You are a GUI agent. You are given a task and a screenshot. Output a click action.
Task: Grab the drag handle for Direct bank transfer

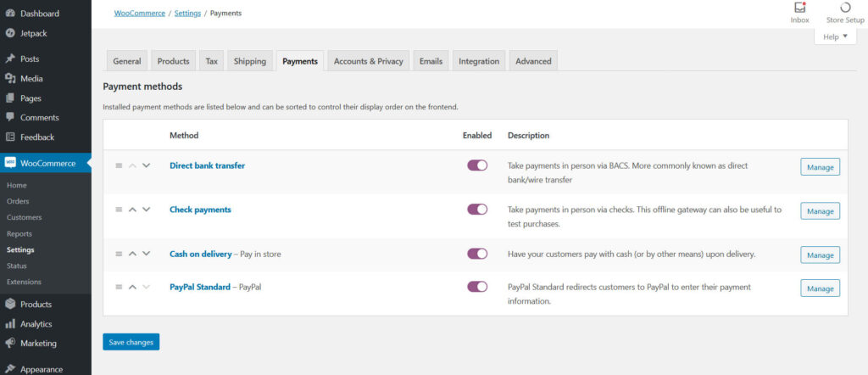pyautogui.click(x=119, y=165)
